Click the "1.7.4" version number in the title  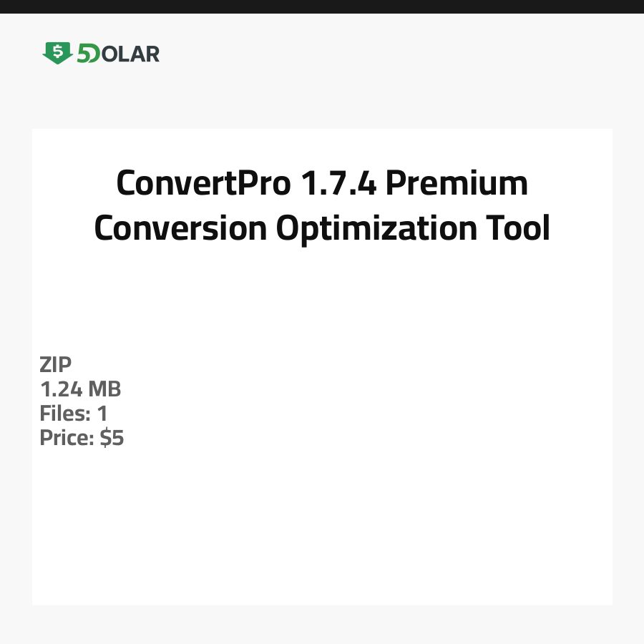point(338,184)
